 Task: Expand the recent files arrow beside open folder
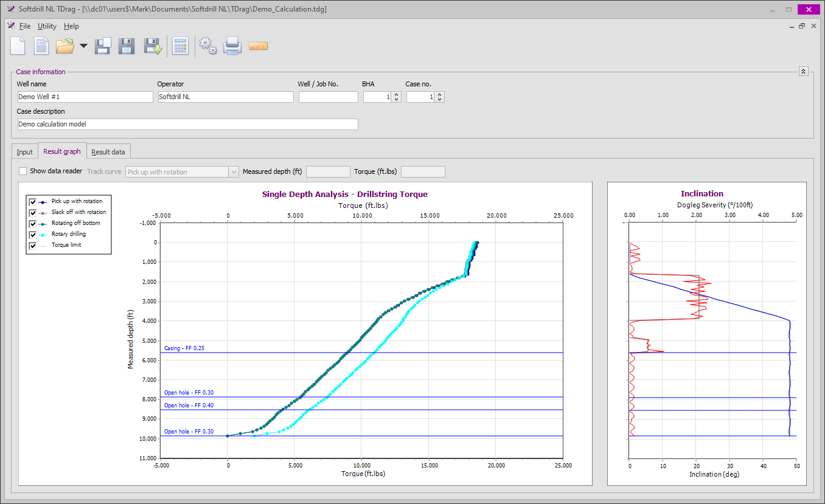(83, 46)
